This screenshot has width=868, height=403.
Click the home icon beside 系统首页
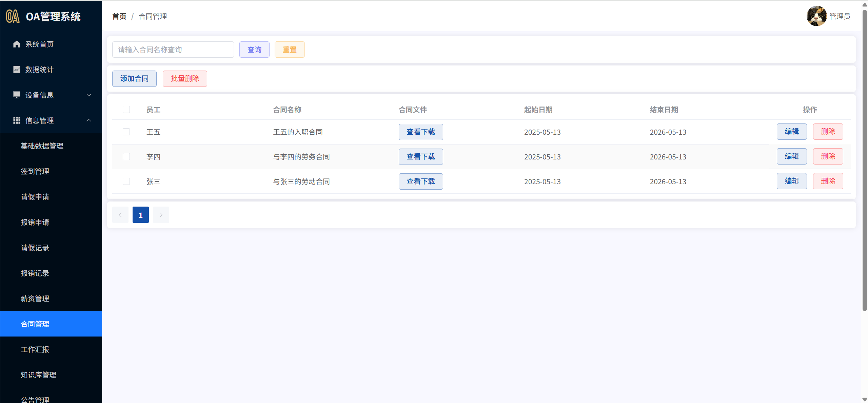click(x=17, y=44)
